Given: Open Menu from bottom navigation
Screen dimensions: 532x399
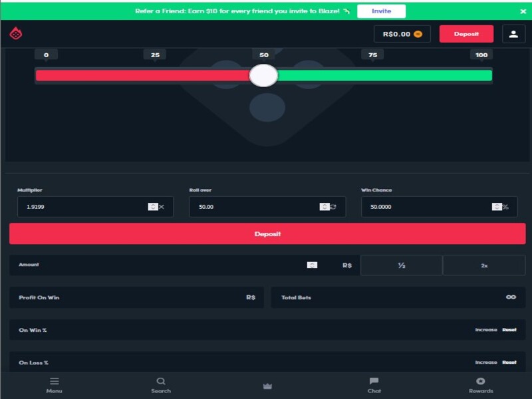Looking at the screenshot, I should [54, 385].
